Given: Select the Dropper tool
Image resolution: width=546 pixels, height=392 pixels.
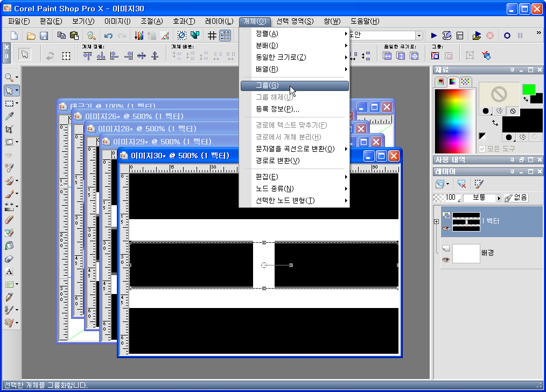Looking at the screenshot, I should [9, 116].
